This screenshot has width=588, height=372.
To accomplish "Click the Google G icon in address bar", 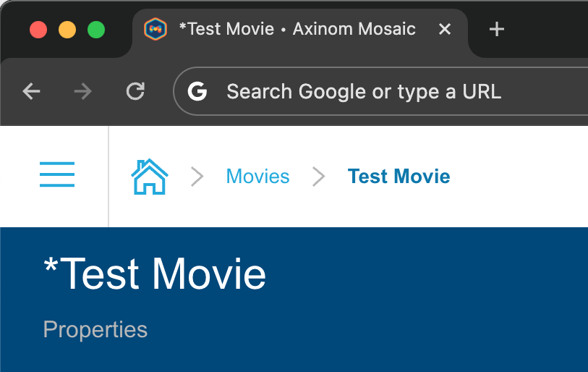I will point(197,91).
